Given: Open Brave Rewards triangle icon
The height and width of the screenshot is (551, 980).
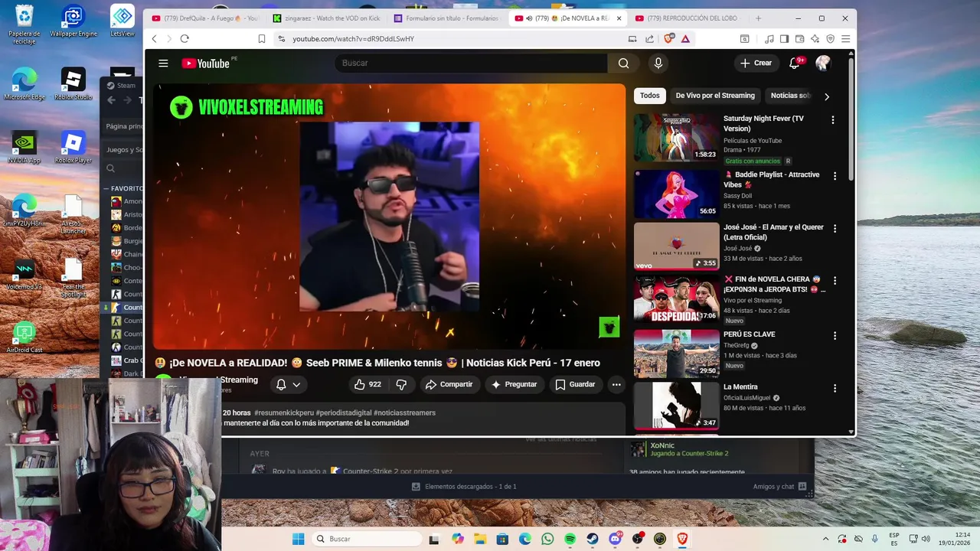Looking at the screenshot, I should [685, 38].
